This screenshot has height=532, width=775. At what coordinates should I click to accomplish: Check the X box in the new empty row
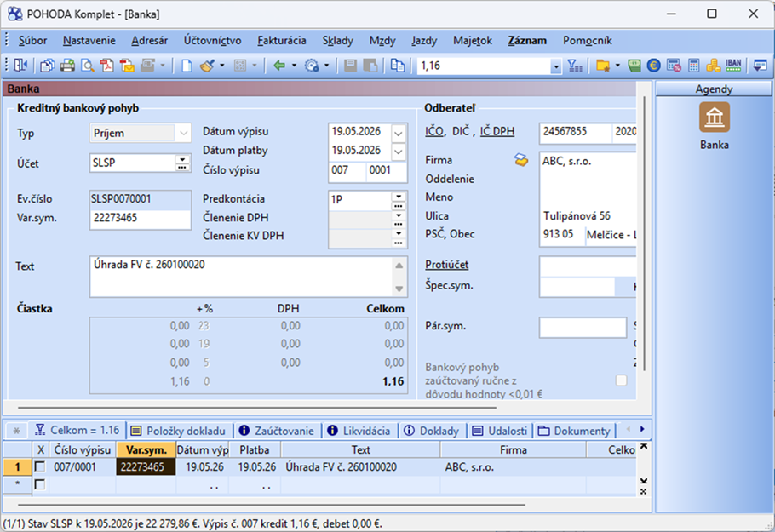click(40, 484)
